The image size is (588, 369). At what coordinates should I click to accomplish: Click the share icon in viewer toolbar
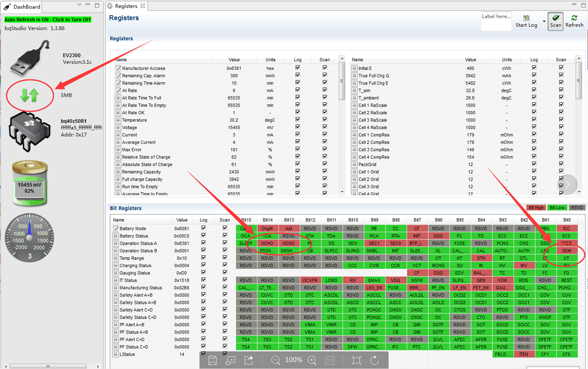[x=249, y=360]
